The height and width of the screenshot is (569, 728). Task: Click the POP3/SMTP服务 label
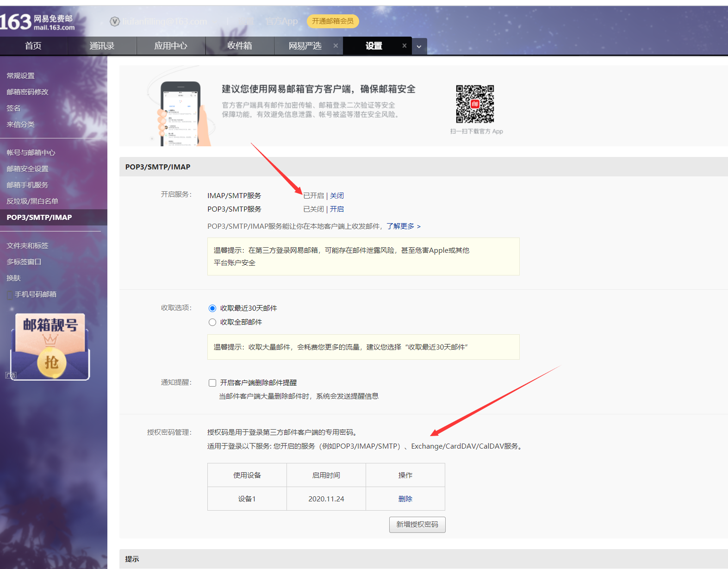click(234, 209)
